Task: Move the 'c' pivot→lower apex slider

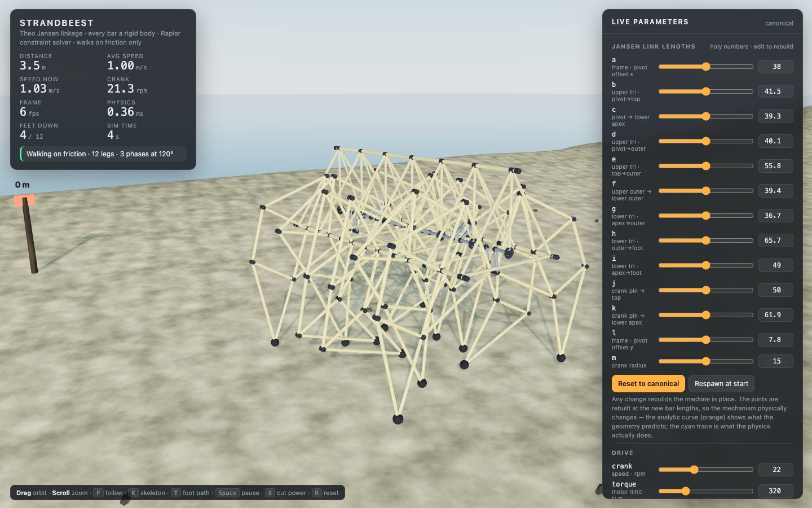Action: point(706,116)
